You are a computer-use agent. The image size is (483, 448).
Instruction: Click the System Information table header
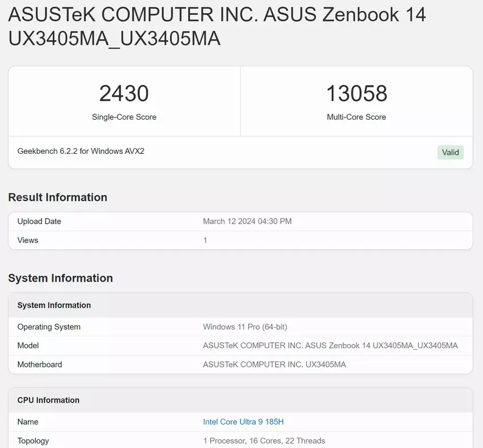tap(54, 305)
